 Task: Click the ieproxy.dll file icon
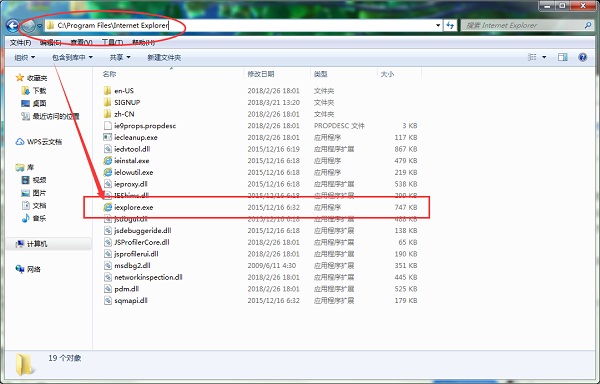pyautogui.click(x=108, y=184)
